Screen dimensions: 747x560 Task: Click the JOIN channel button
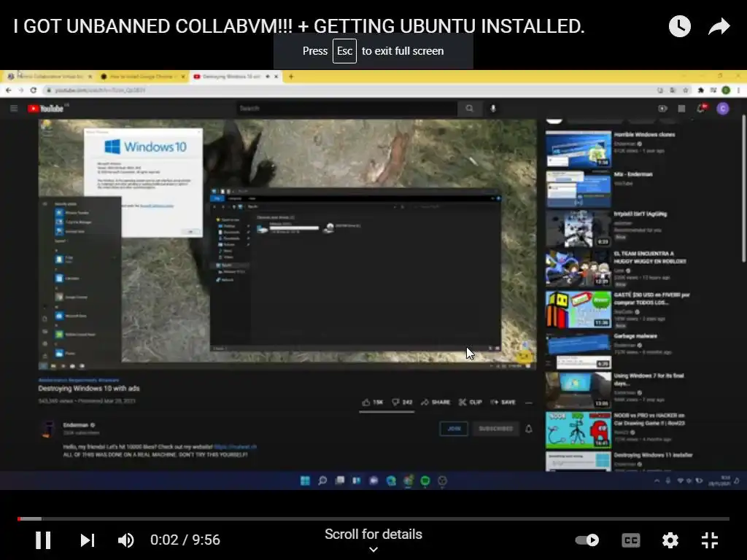coord(454,429)
